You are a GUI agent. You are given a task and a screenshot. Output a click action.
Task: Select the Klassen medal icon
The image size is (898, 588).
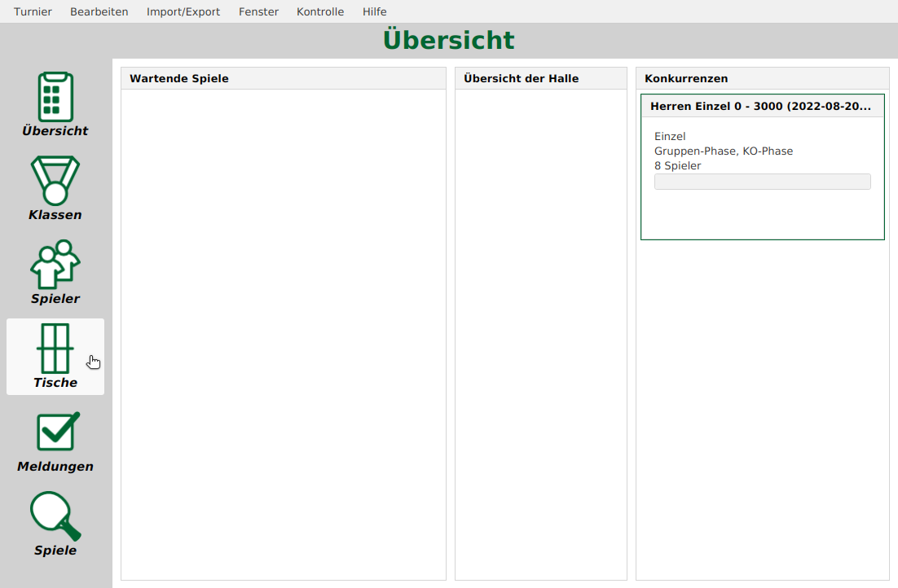click(55, 188)
